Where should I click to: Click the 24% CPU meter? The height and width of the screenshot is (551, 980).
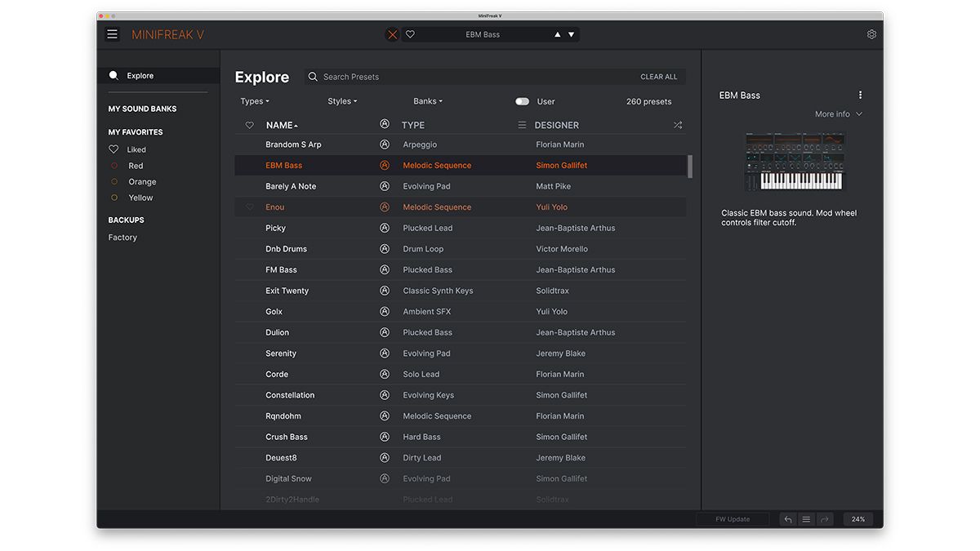click(858, 519)
